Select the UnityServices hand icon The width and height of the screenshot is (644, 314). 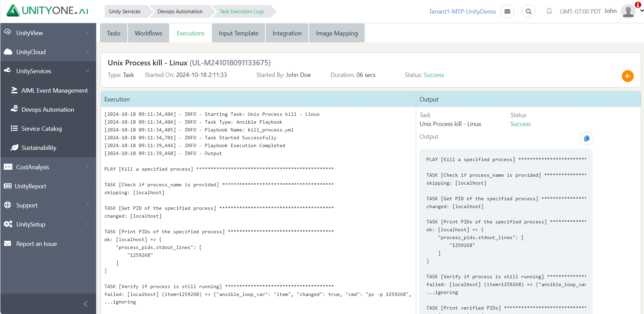[8, 70]
